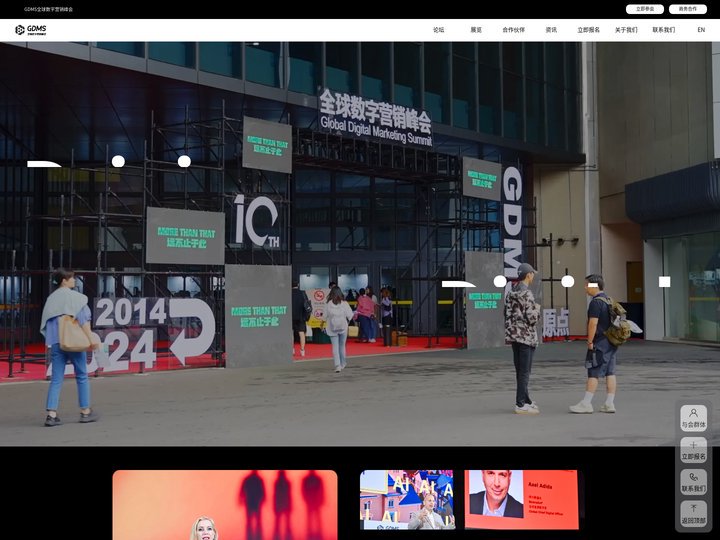
Task: Open the 合作伙伴 menu
Action: click(x=513, y=30)
